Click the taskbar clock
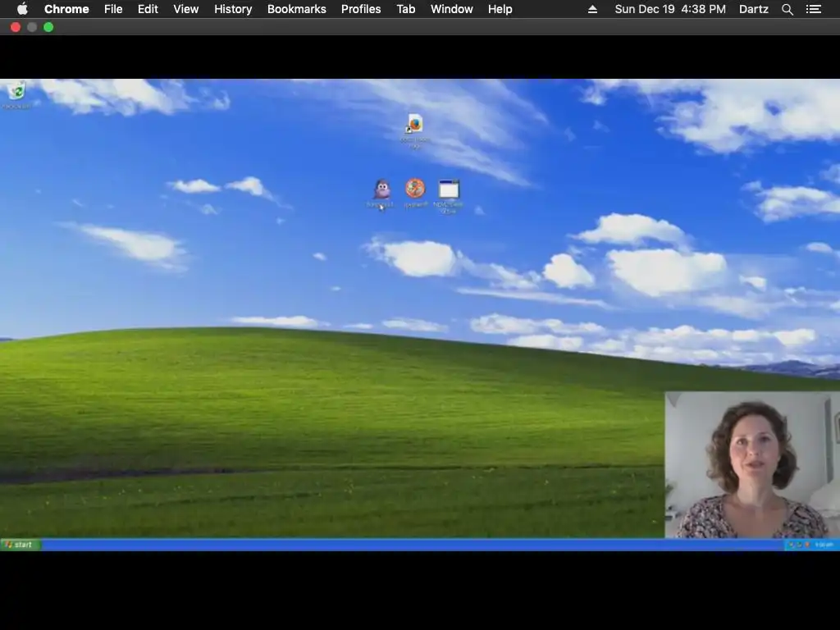This screenshot has width=840, height=630. (x=824, y=545)
